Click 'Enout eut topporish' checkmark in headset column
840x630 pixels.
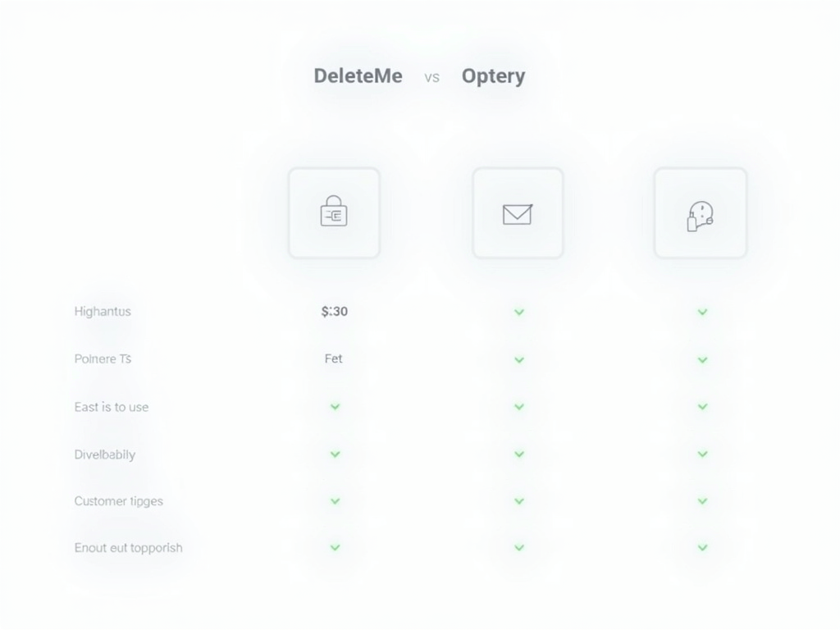coord(702,547)
